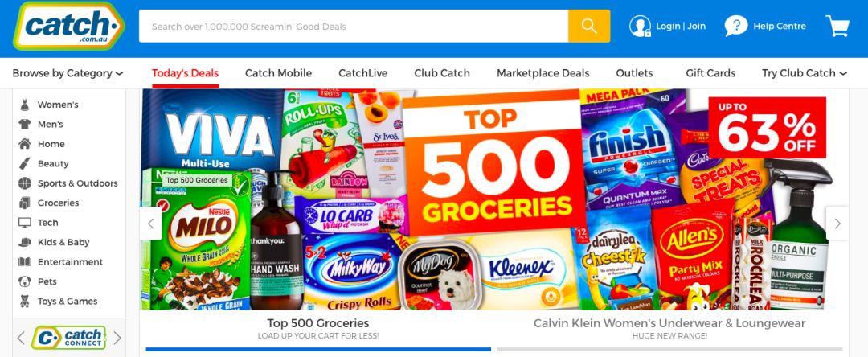
Task: Advance Catch Connect carousel with right chevron
Action: tap(117, 338)
